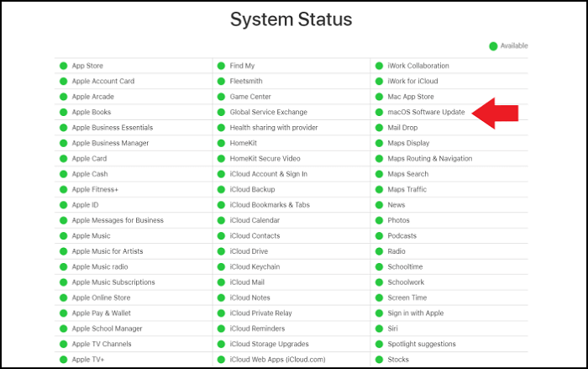The width and height of the screenshot is (588, 369).
Task: Select Apple Business Essentials service
Action: (x=112, y=128)
